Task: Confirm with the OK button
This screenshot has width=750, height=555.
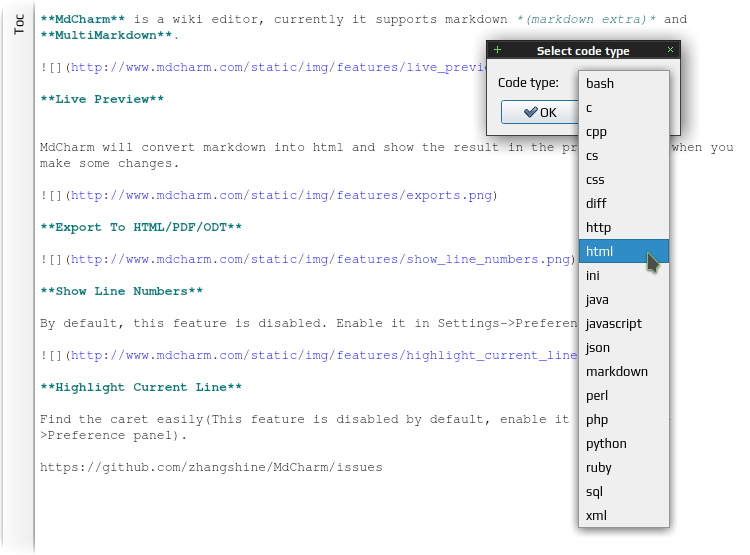Action: (x=540, y=112)
